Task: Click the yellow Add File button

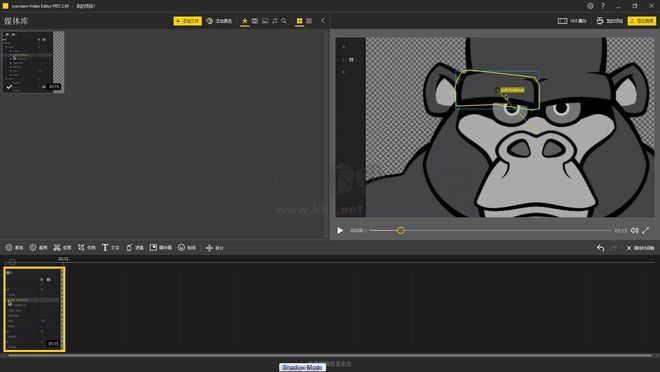Action: pyautogui.click(x=187, y=21)
